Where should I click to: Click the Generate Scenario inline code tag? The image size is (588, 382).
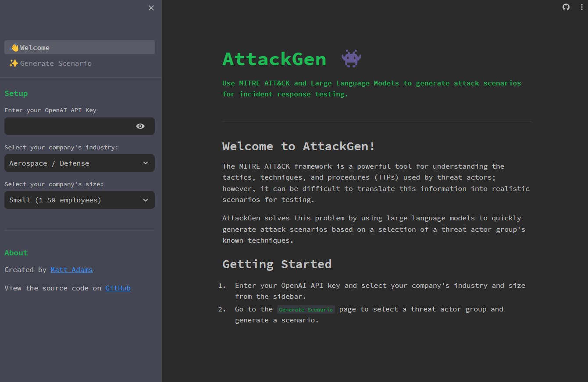coord(306,309)
